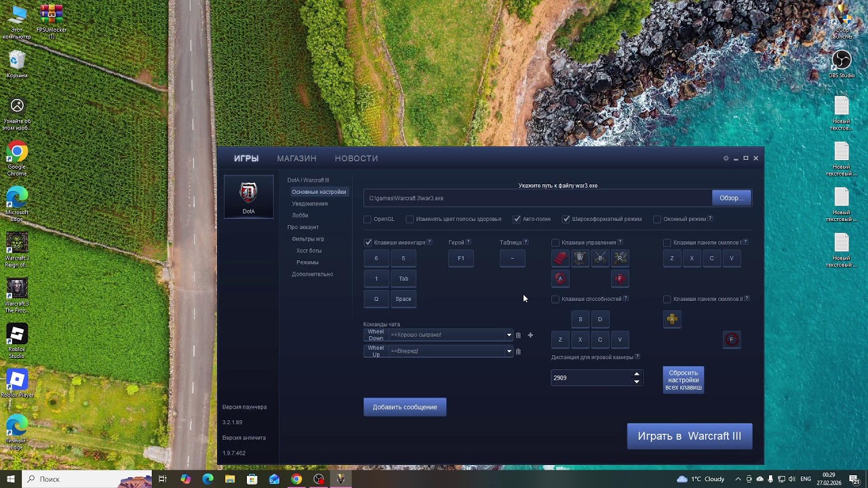The height and width of the screenshot is (488, 868).
Task: Delete the Wheel Down chat command
Action: (518, 335)
